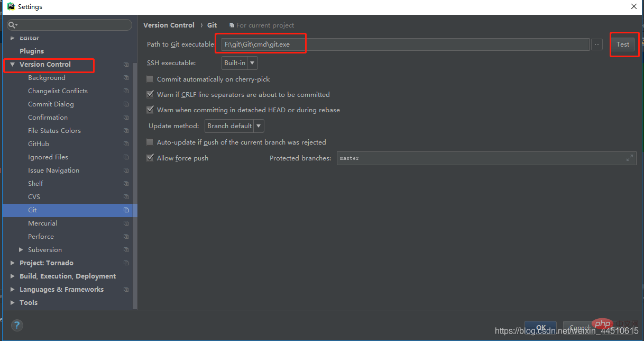Click the OK button
Screen dimensions: 644x341
pyautogui.click(x=540, y=327)
